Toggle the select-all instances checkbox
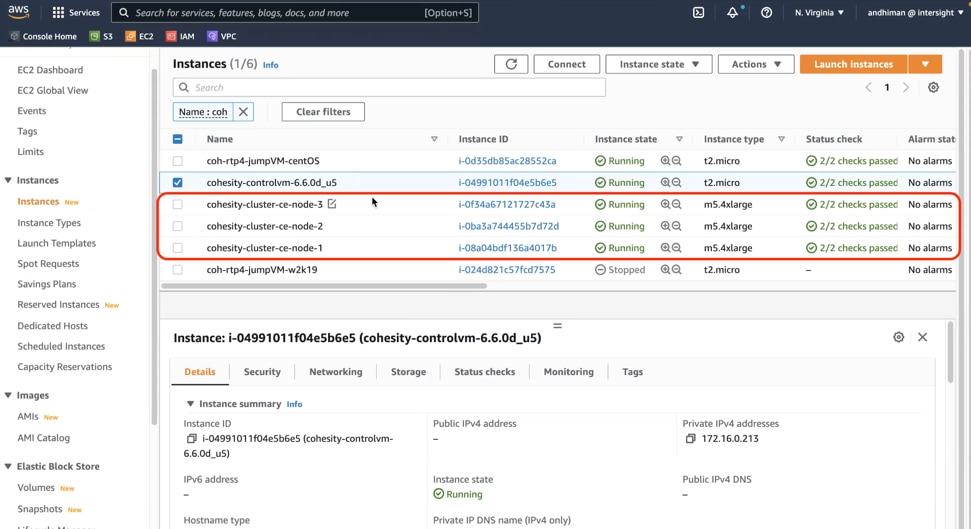The width and height of the screenshot is (971, 529). coord(178,139)
